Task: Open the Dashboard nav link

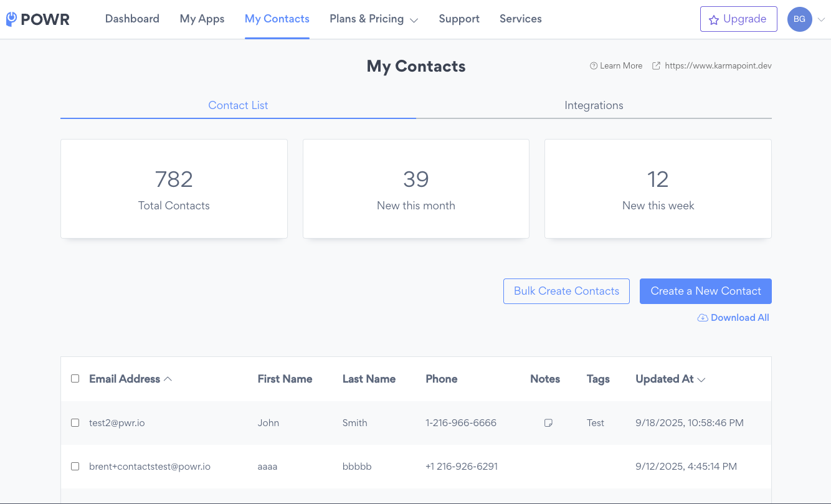Action: (132, 19)
